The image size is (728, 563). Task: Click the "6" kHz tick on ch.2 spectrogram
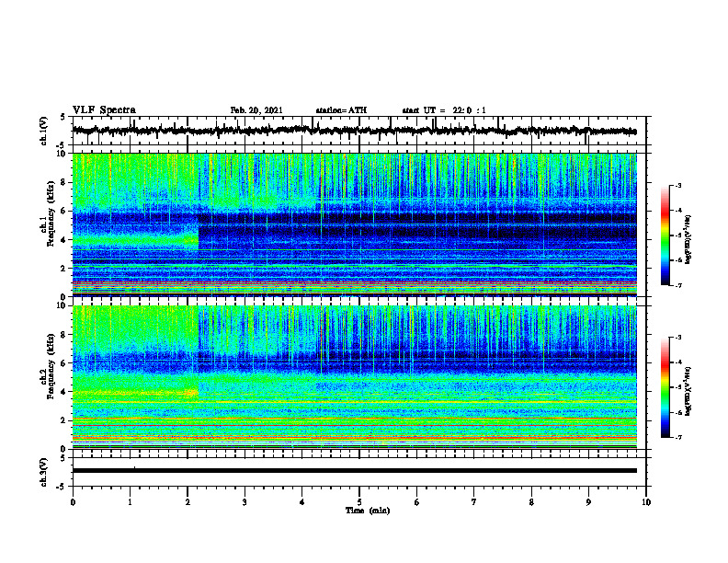click(x=64, y=363)
